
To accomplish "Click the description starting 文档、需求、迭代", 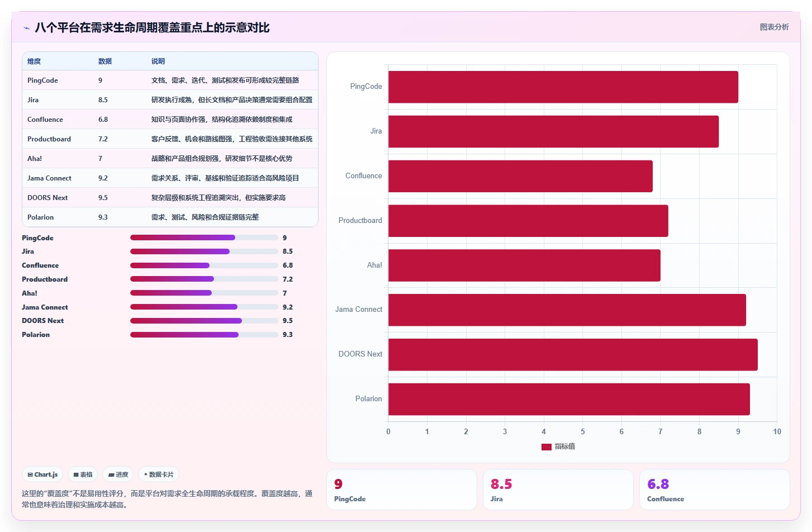I will click(x=225, y=80).
